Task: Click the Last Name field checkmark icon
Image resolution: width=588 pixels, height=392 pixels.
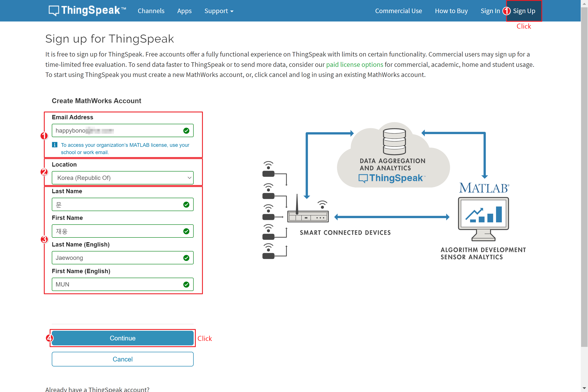Action: 185,204
